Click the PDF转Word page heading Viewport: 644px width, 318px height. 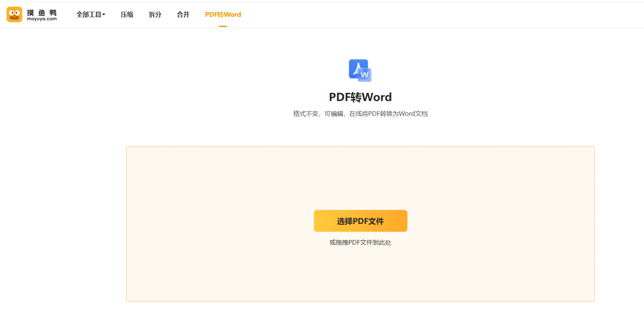coord(361,97)
